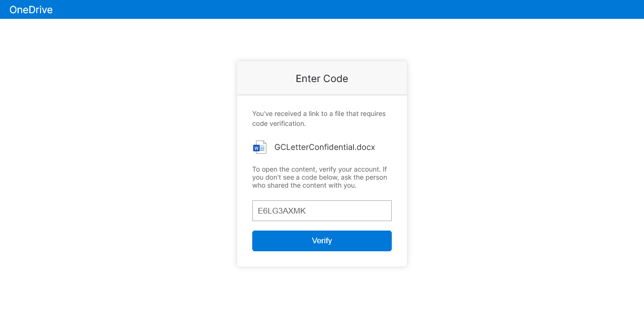Click the "You've received a link" text line
This screenshot has width=644, height=322.
click(x=319, y=114)
